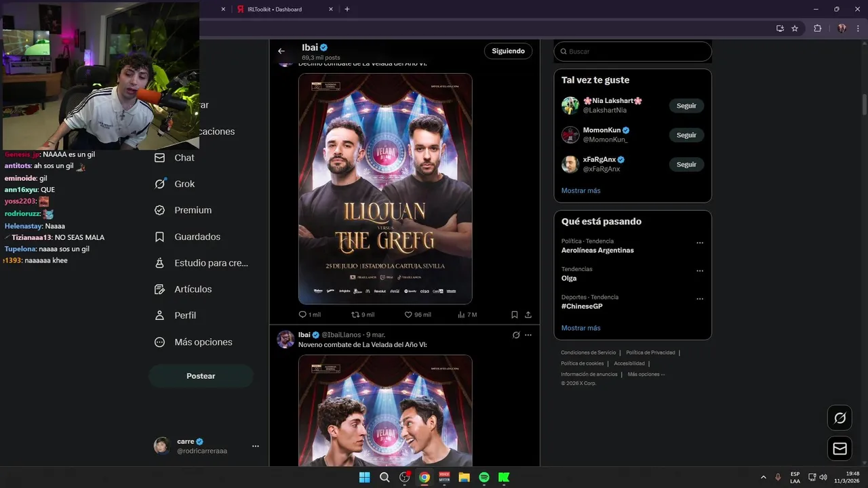Image resolution: width=868 pixels, height=488 pixels.
Task: Open a new browser tab
Action: tap(347, 9)
